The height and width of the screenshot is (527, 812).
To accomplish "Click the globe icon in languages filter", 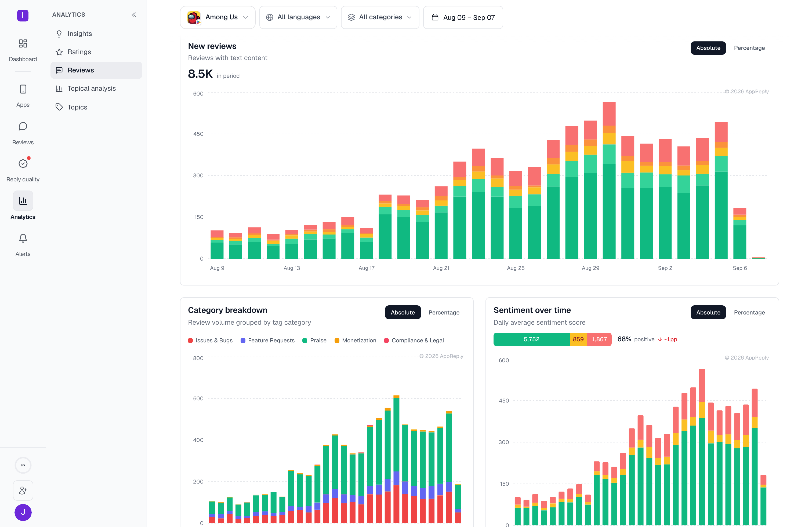I will [x=270, y=17].
